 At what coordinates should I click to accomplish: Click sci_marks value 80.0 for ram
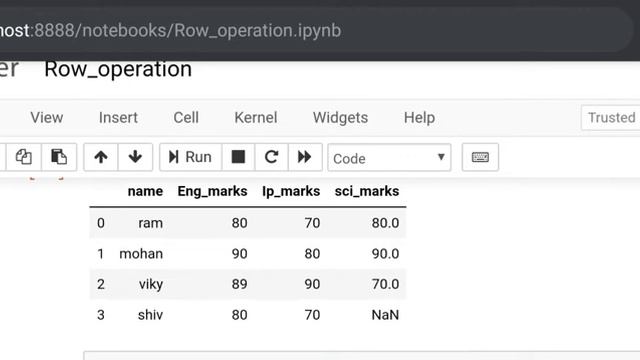click(385, 223)
